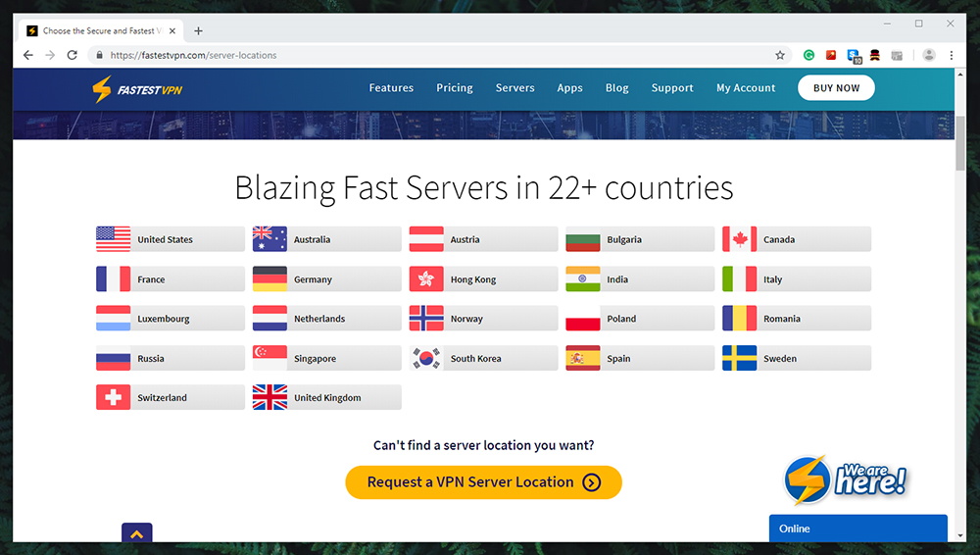
Task: Bookmark this page with the star icon
Action: pyautogui.click(x=780, y=55)
